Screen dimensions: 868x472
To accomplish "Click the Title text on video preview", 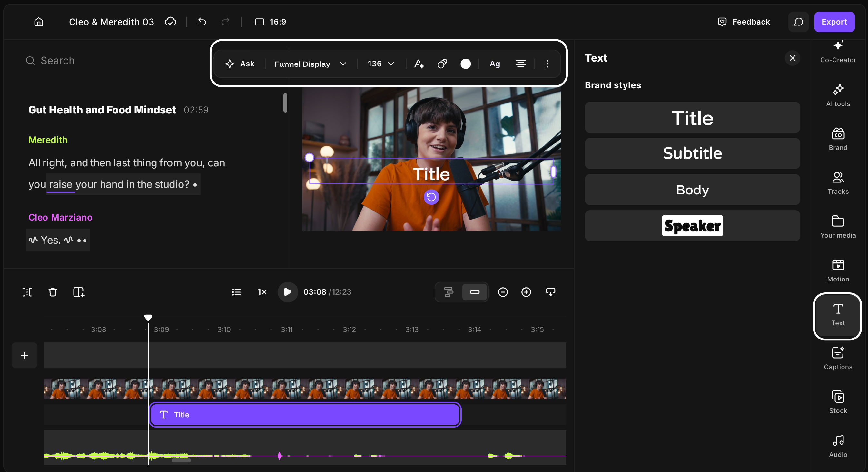I will [431, 174].
